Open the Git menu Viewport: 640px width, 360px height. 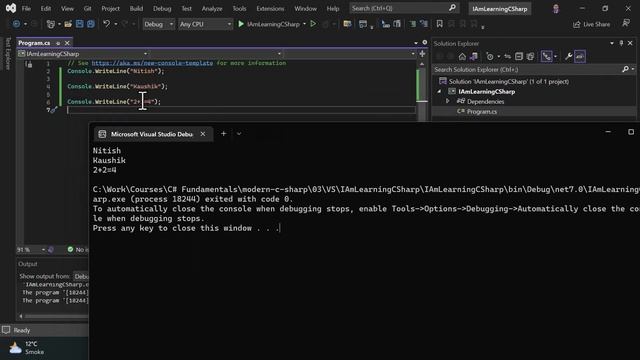[87, 8]
